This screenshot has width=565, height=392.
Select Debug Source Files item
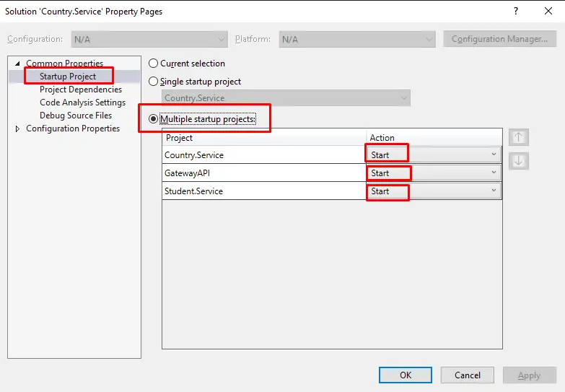point(76,116)
